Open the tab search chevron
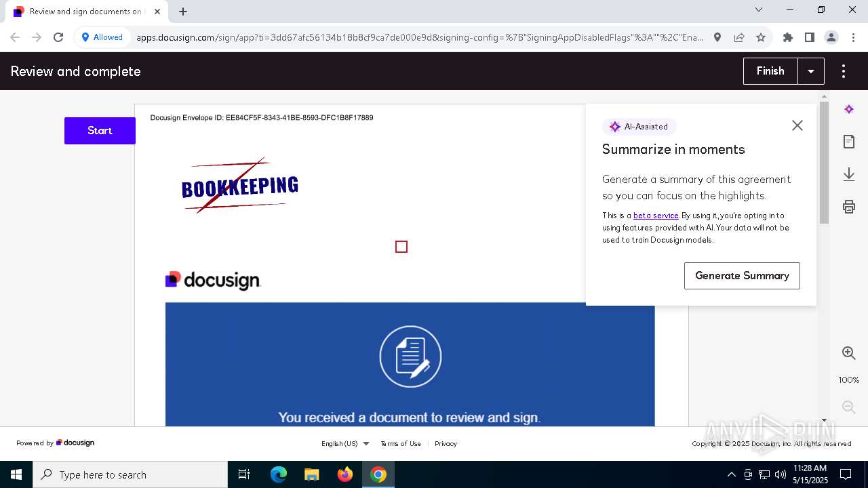Image resolution: width=868 pixels, height=488 pixels. click(759, 9)
